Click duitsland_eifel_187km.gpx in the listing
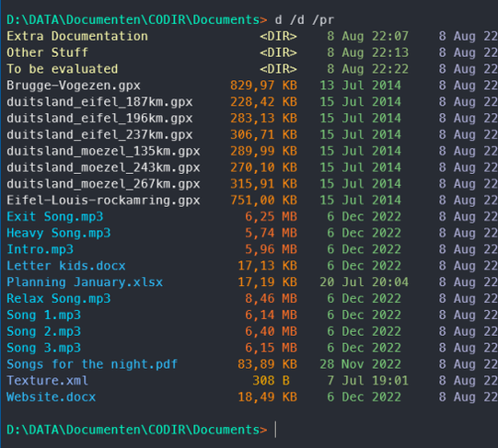This screenshot has height=448, width=498. [99, 102]
